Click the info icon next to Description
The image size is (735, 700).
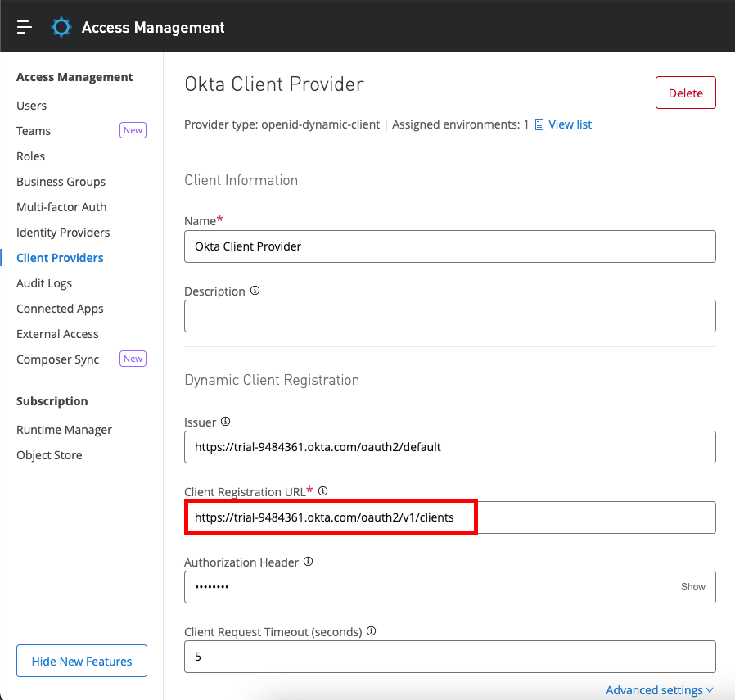tap(255, 291)
